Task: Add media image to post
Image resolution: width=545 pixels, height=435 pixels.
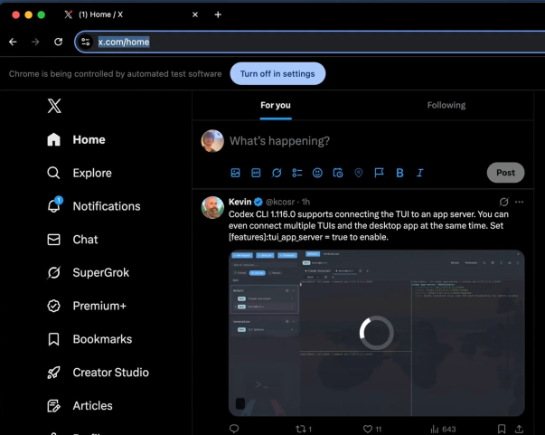Action: click(235, 173)
